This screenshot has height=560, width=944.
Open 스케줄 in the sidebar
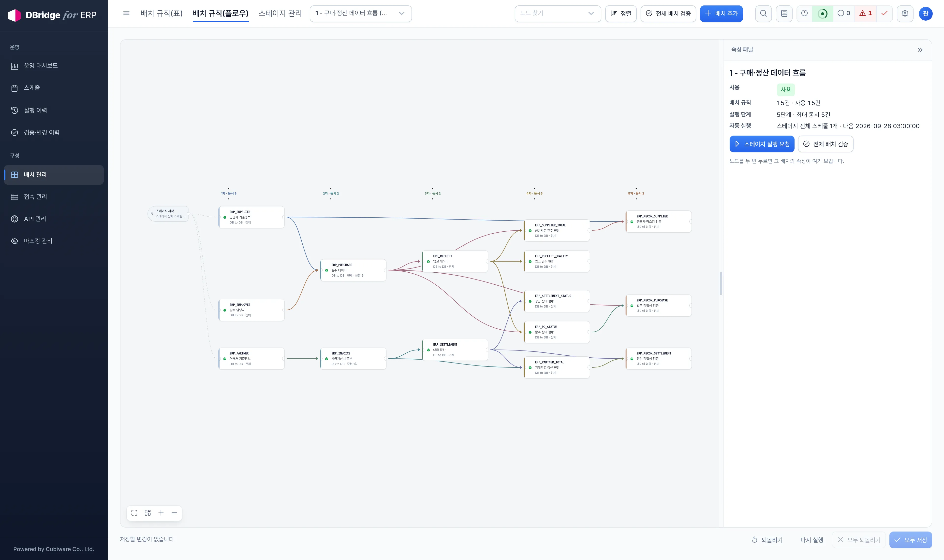tap(54, 88)
